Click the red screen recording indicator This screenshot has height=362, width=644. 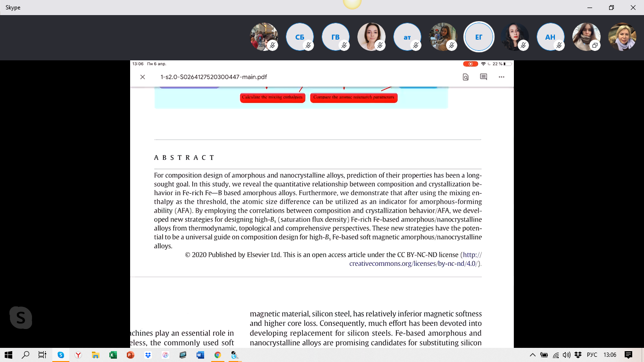(470, 64)
